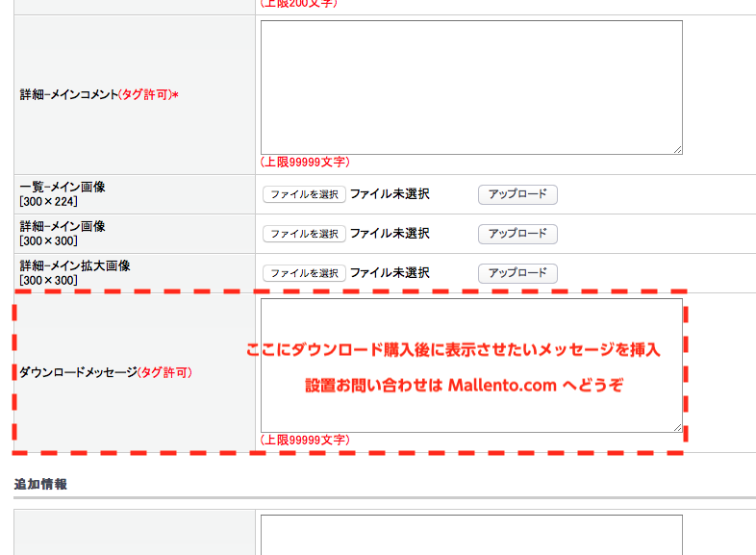
Task: Click the textarea under 追加情報
Action: click(x=471, y=535)
